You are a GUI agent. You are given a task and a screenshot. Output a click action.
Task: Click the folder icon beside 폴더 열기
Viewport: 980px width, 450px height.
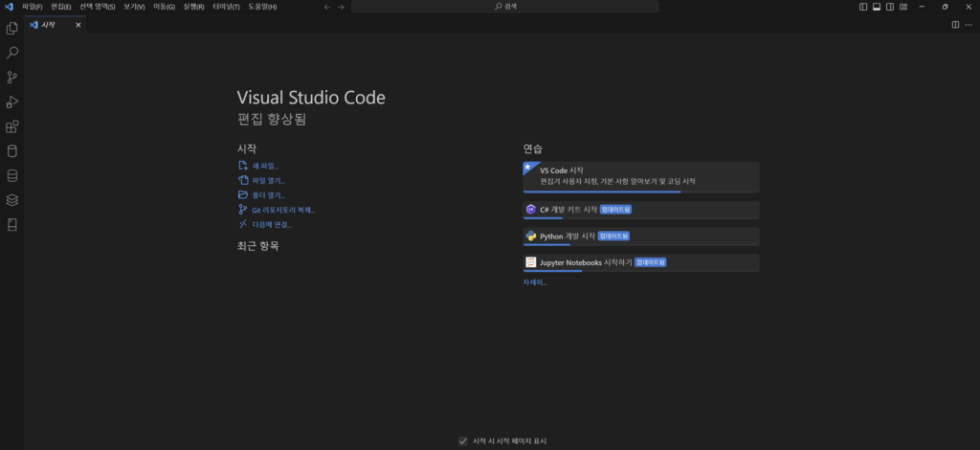point(244,195)
